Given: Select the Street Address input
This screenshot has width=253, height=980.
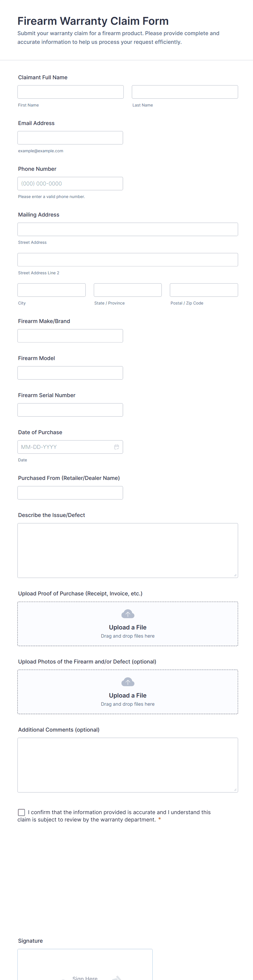Looking at the screenshot, I should (x=128, y=229).
